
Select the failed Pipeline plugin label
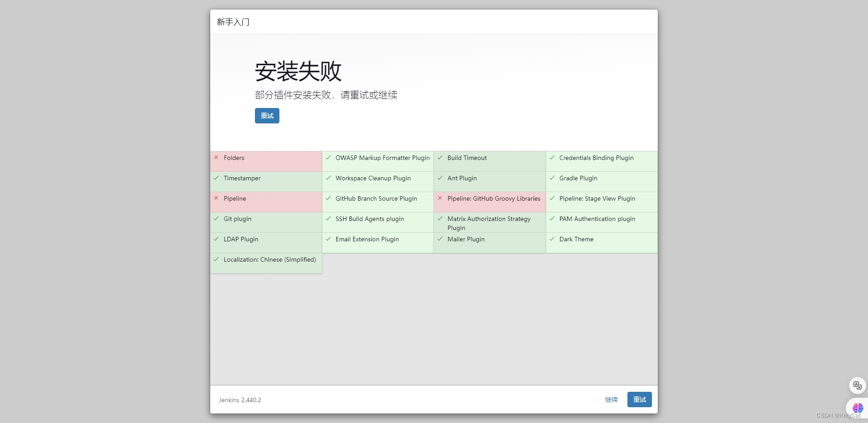235,198
